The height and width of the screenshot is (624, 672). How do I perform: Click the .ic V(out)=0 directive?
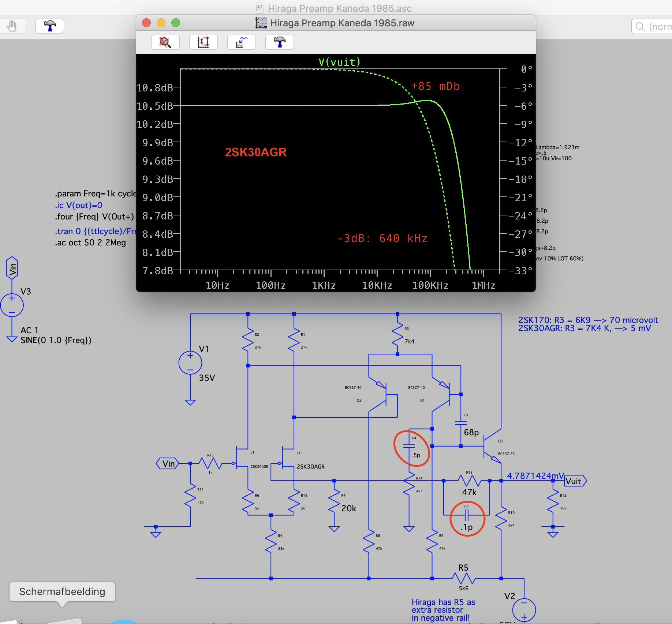(79, 205)
